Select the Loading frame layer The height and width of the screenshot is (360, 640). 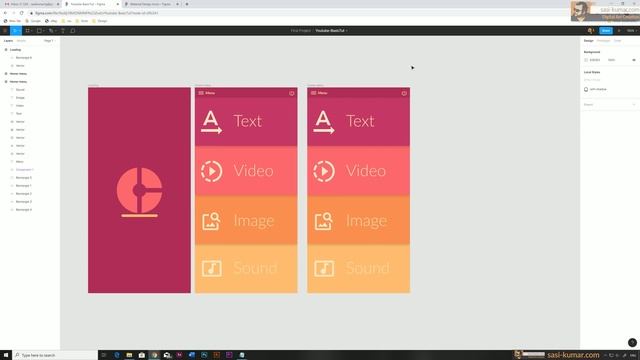point(16,50)
